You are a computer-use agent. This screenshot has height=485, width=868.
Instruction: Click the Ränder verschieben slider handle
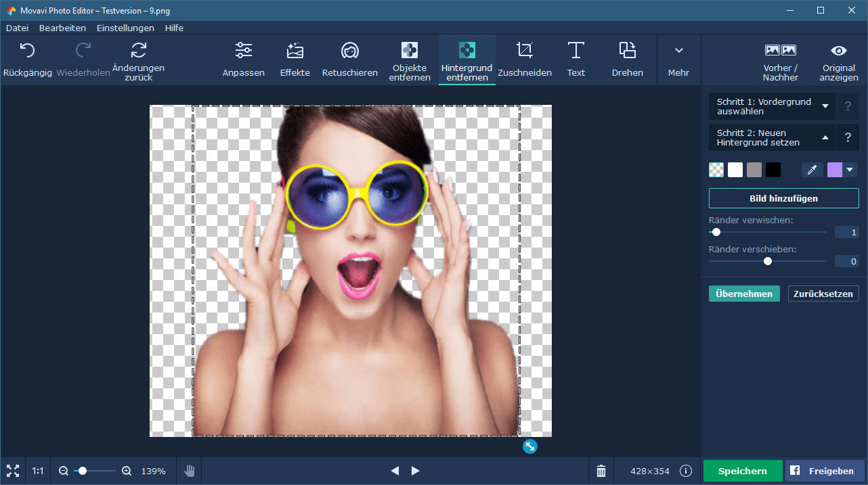[x=768, y=261]
